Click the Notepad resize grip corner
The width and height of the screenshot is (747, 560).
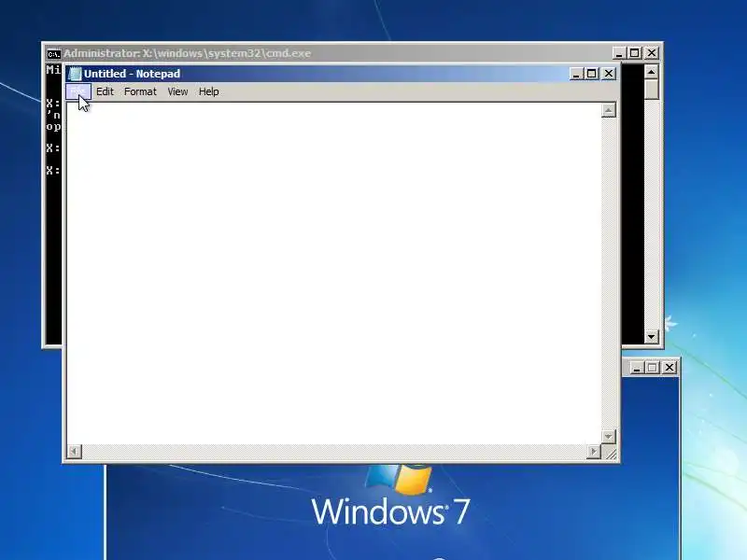[610, 453]
